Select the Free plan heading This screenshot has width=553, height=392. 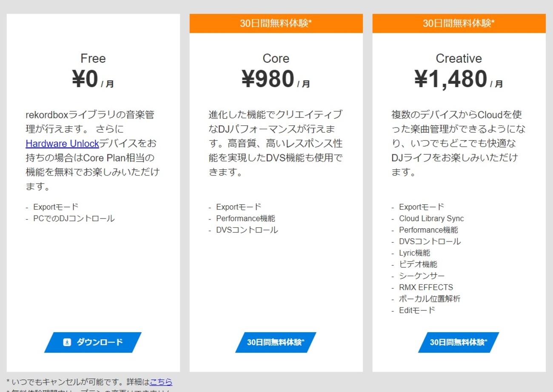pos(93,58)
